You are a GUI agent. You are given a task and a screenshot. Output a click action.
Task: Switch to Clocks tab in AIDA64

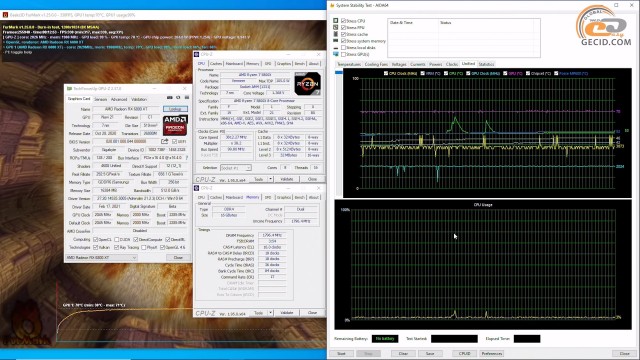click(452, 64)
